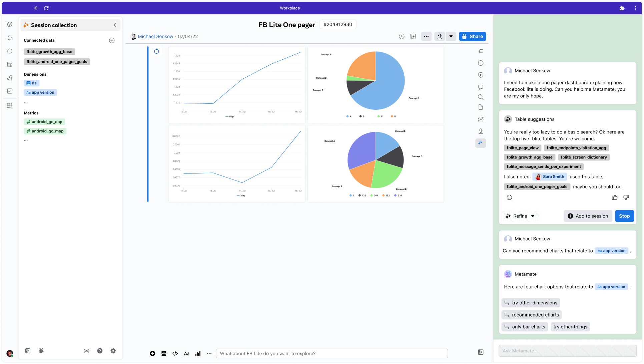Click the Share button
The height and width of the screenshot is (364, 644).
[x=472, y=36]
